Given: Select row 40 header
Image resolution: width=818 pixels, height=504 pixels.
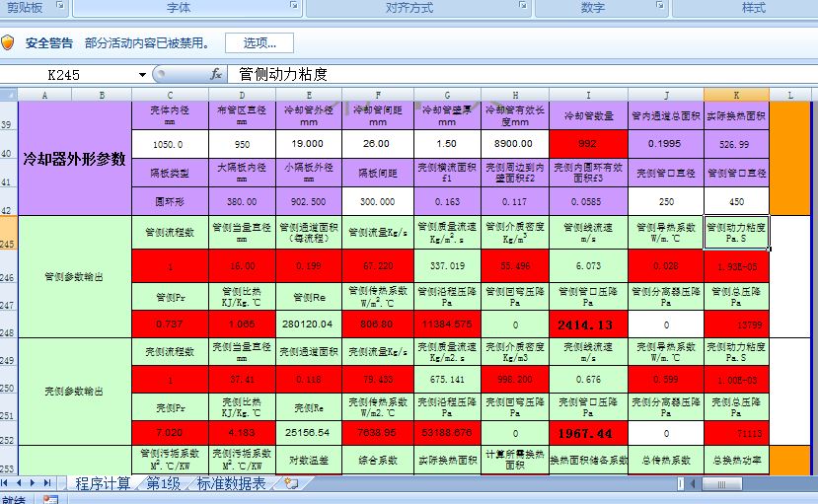Looking at the screenshot, I should tap(9, 144).
